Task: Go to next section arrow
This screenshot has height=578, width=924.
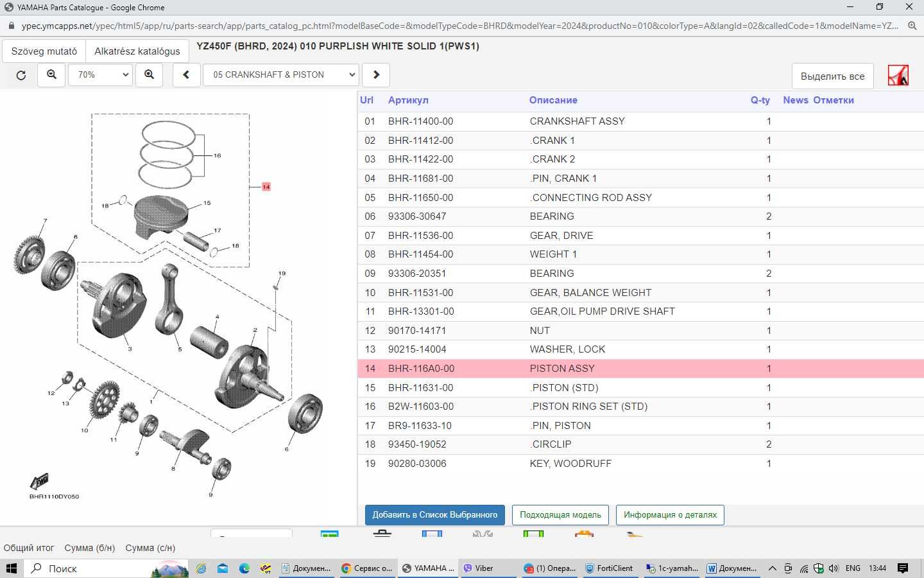Action: pyautogui.click(x=376, y=75)
